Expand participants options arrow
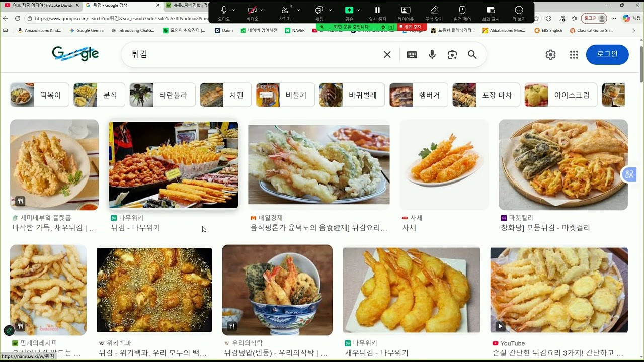 tap(298, 10)
